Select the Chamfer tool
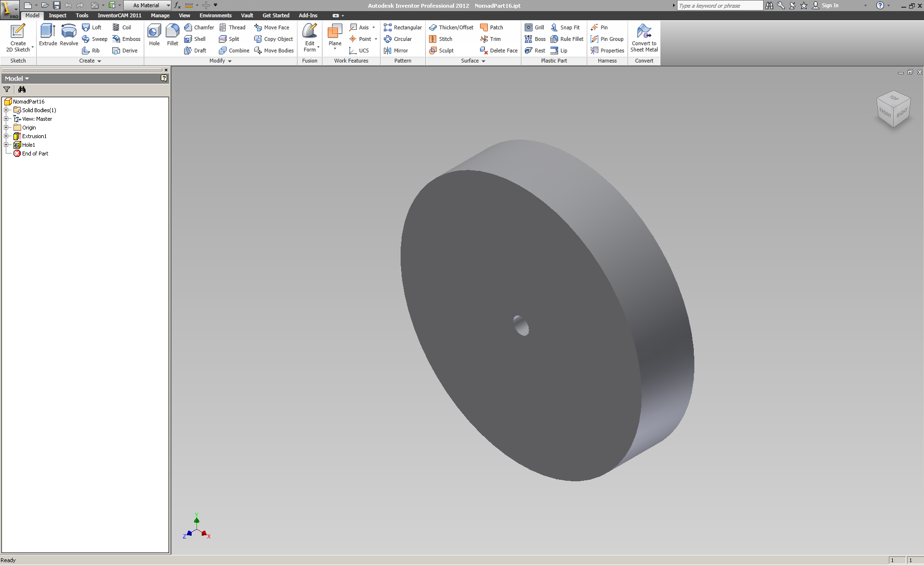This screenshot has width=924, height=566. pyautogui.click(x=199, y=27)
